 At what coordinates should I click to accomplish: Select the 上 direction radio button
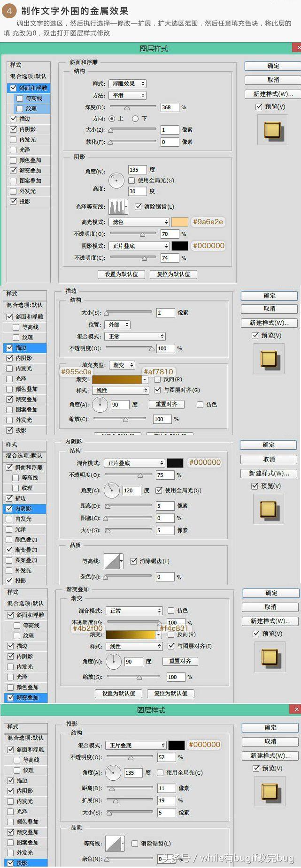click(111, 119)
